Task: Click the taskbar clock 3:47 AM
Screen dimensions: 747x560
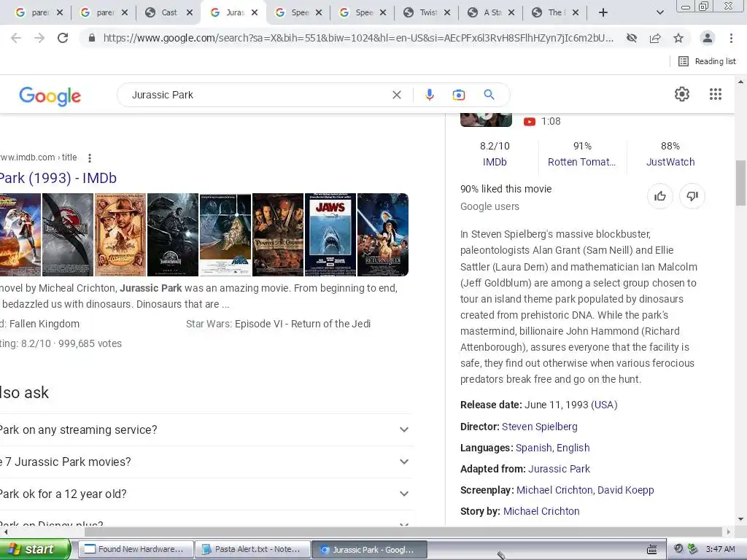Action: coord(720,549)
